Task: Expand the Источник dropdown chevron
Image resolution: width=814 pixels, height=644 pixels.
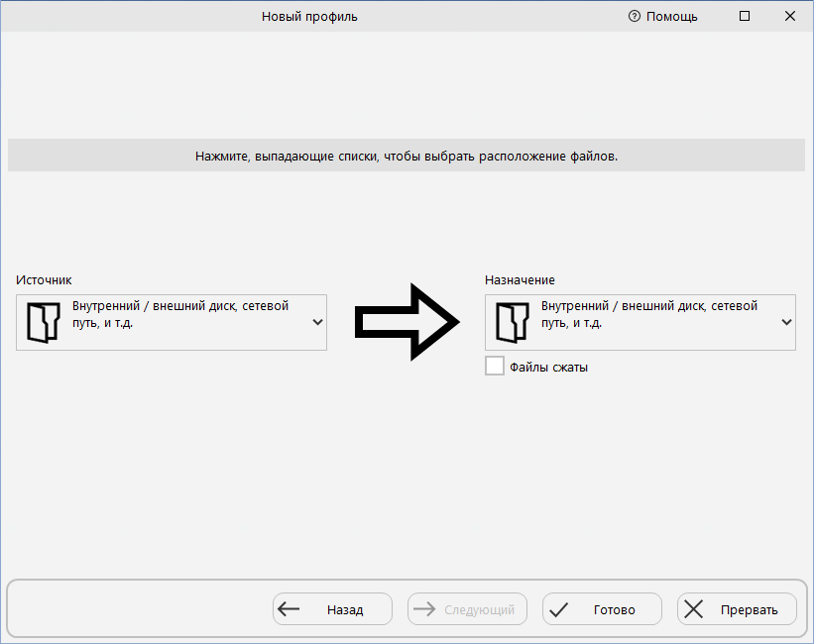Action: (x=317, y=322)
